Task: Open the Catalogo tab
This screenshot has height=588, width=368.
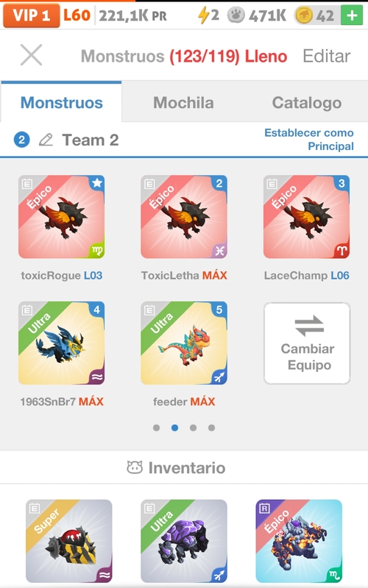Action: tap(307, 102)
